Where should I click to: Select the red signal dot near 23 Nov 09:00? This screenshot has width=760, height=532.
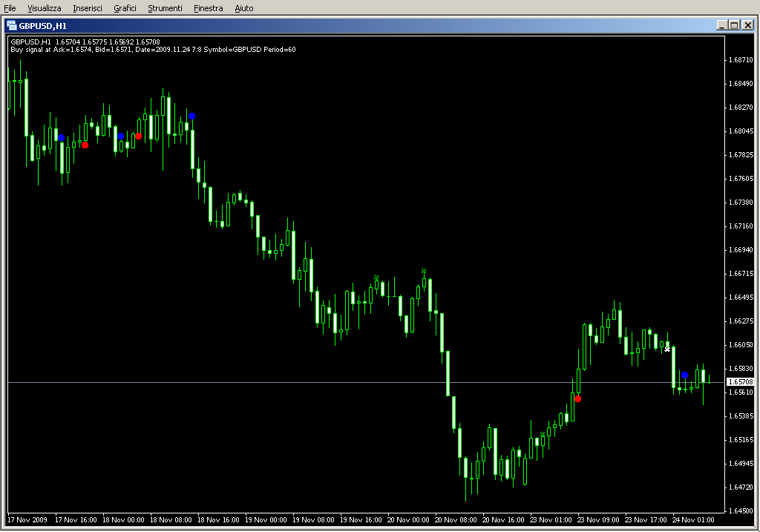(577, 398)
